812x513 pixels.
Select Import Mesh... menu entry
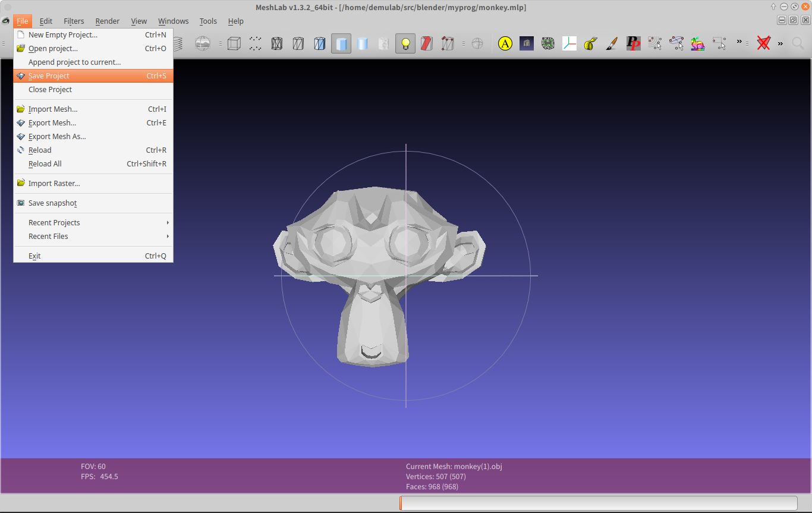(93, 109)
